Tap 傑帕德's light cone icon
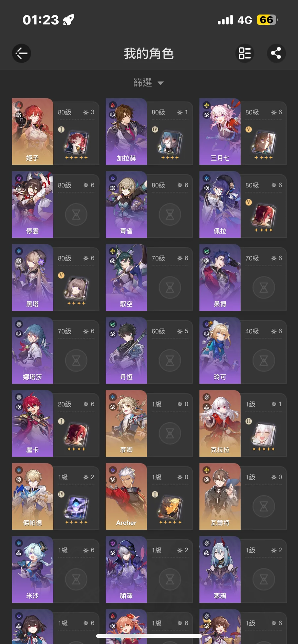 point(76,508)
